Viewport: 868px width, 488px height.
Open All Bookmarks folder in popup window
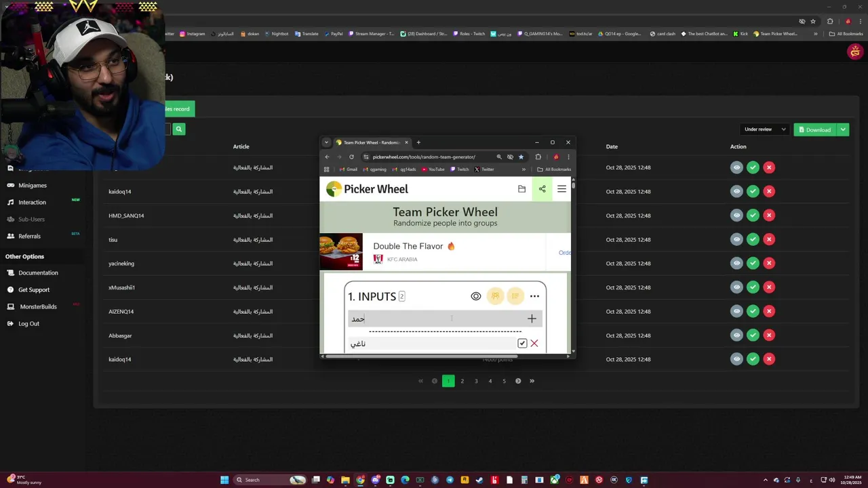(554, 169)
